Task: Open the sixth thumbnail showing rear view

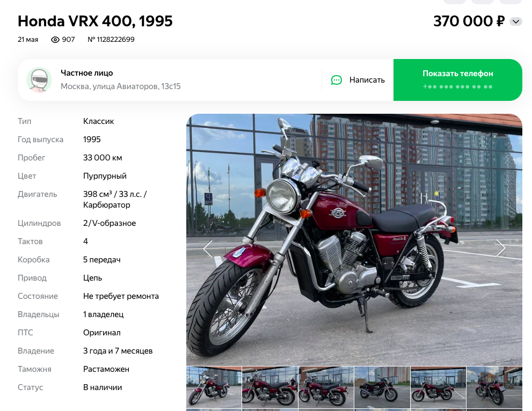Action: (494, 387)
